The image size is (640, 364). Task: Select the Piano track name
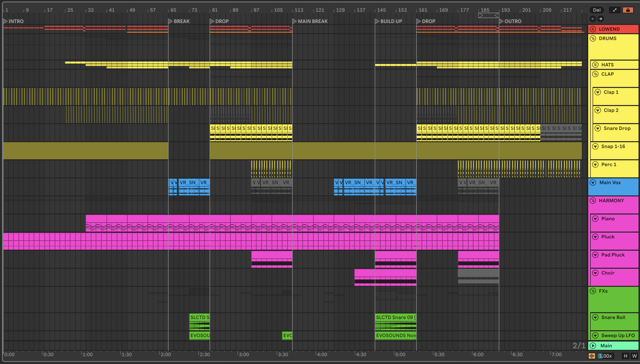coord(608,219)
